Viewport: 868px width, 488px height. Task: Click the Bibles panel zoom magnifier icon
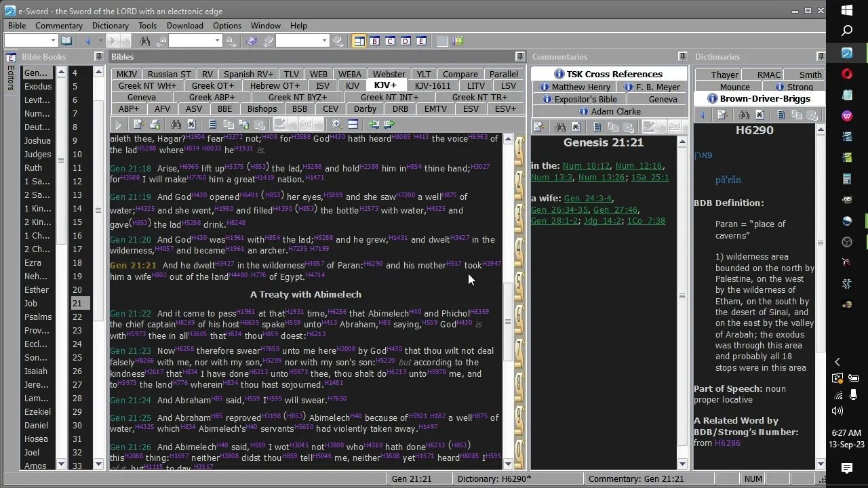click(337, 125)
